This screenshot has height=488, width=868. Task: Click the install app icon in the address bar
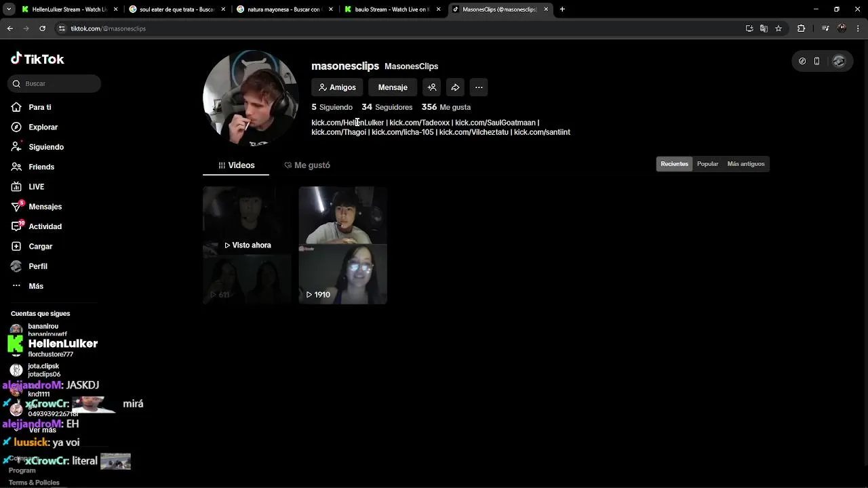click(749, 28)
